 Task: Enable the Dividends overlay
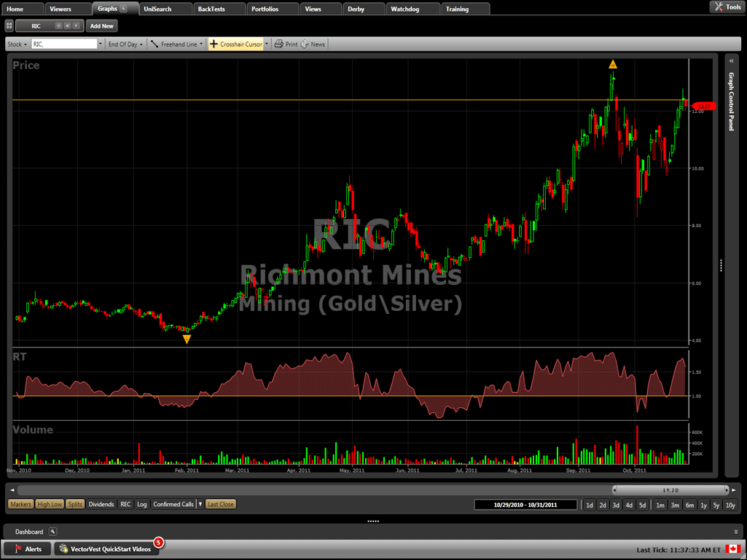pyautogui.click(x=101, y=504)
